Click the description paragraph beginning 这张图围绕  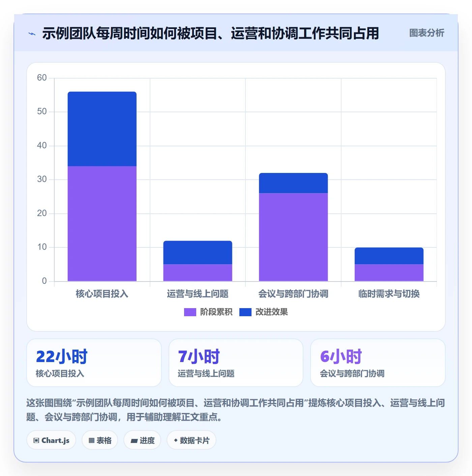coord(236,410)
